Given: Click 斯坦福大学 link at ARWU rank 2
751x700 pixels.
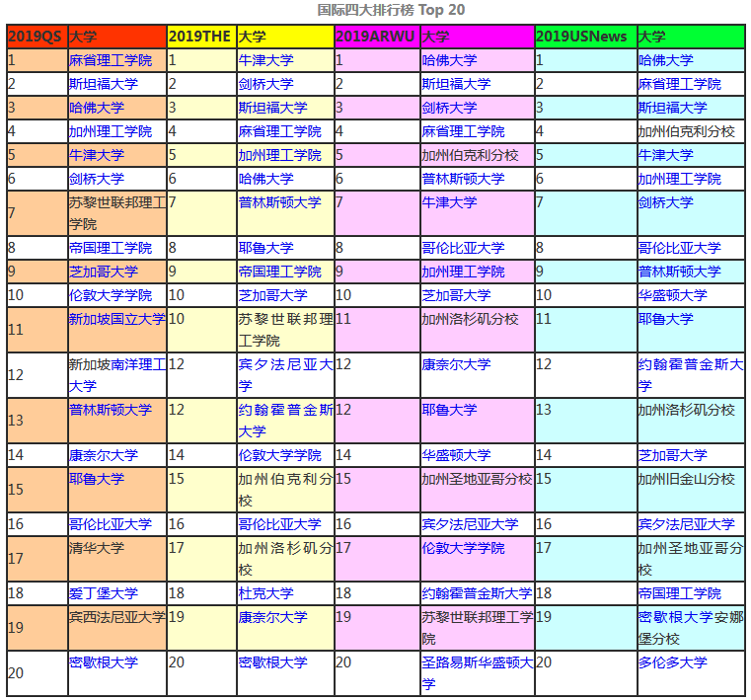Looking at the screenshot, I should pyautogui.click(x=456, y=84).
